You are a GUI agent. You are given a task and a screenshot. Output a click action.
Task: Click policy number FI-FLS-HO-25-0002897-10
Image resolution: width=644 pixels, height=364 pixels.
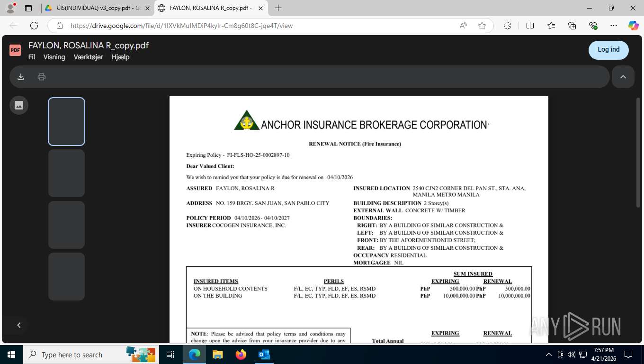[x=258, y=155]
